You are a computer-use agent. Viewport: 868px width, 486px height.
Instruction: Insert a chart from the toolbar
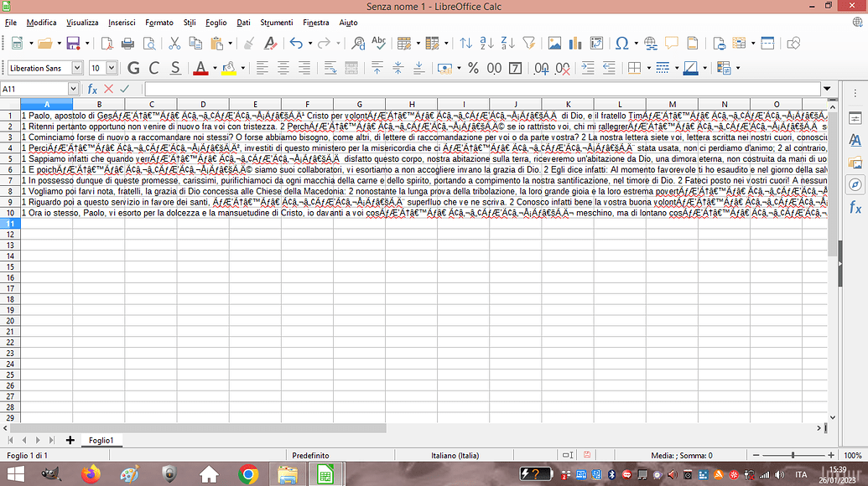(x=574, y=44)
